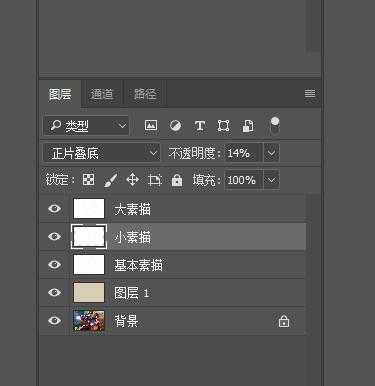Switch to the 通道 tab
Image resolution: width=375 pixels, height=386 pixels.
click(102, 94)
